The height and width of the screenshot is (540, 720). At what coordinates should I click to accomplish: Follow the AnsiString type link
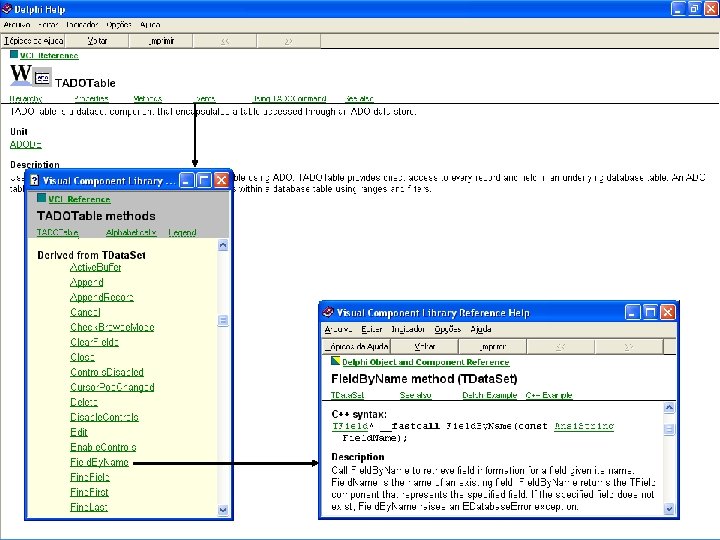tap(584, 426)
